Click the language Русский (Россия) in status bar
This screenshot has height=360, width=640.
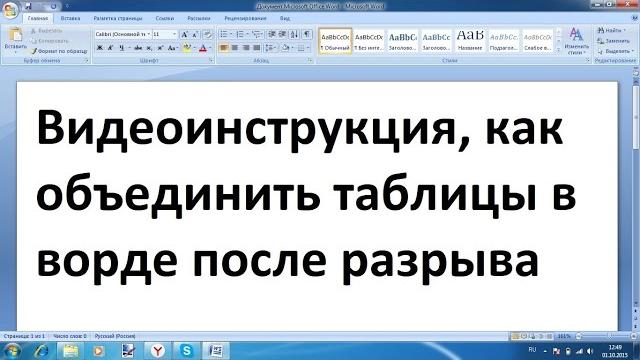coord(115,336)
